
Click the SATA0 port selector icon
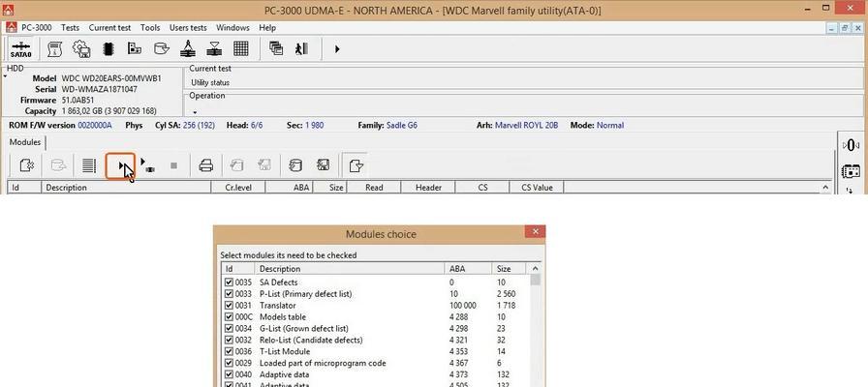(20, 49)
